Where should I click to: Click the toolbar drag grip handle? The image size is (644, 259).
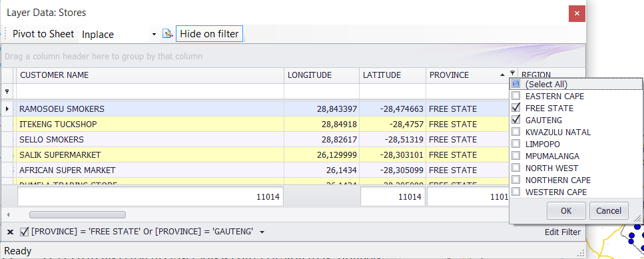pyautogui.click(x=5, y=34)
